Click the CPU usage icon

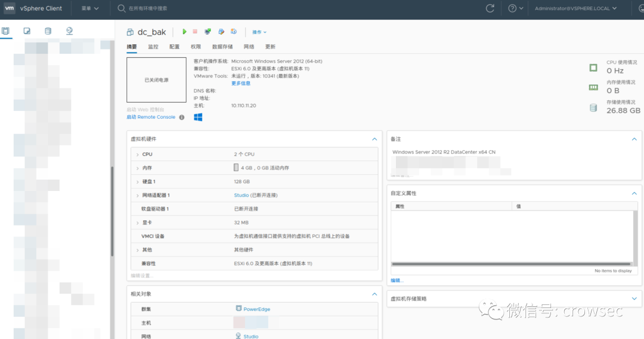pyautogui.click(x=593, y=68)
